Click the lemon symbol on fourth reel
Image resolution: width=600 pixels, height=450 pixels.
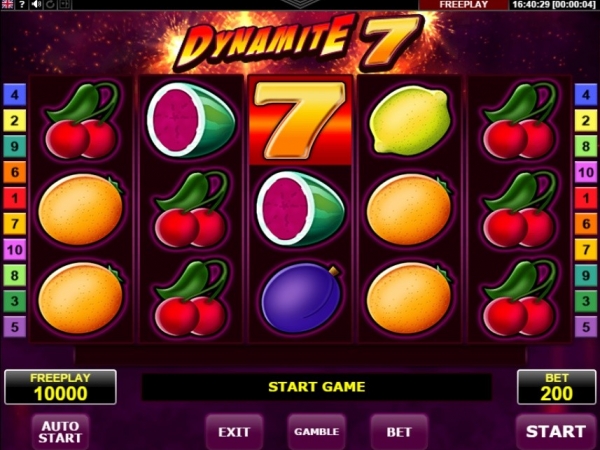click(x=409, y=121)
